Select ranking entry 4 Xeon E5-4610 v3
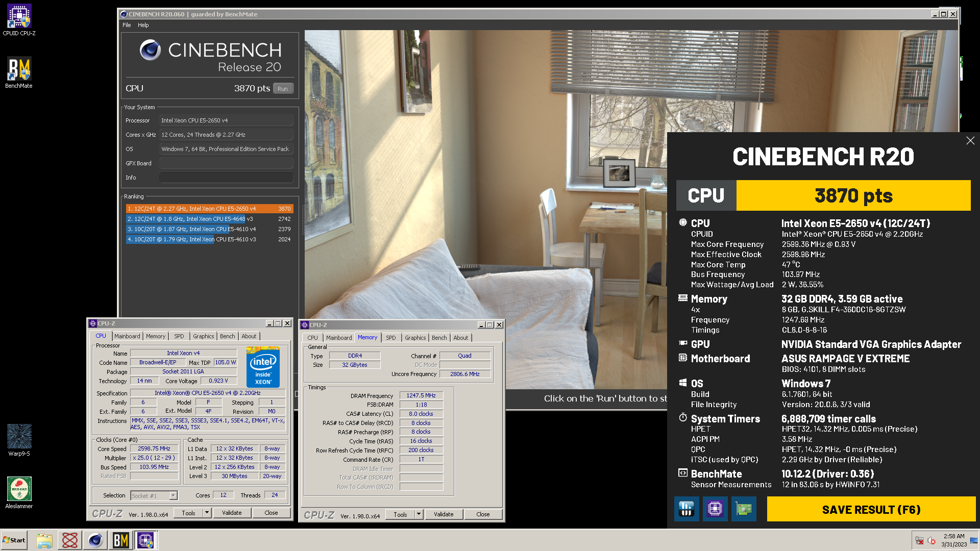 (209, 239)
